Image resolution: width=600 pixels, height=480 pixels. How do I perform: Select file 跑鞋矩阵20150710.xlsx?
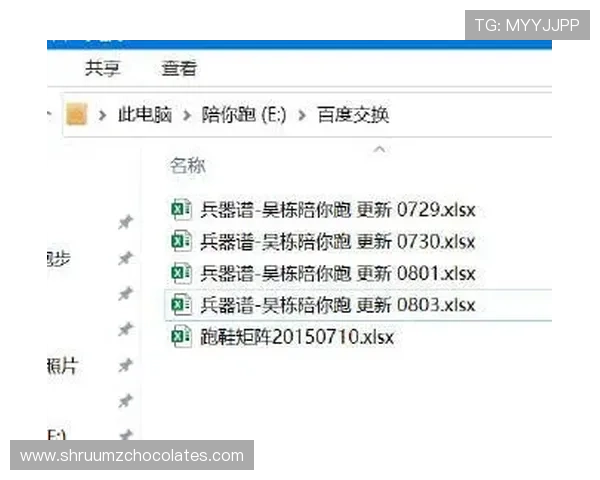297,337
